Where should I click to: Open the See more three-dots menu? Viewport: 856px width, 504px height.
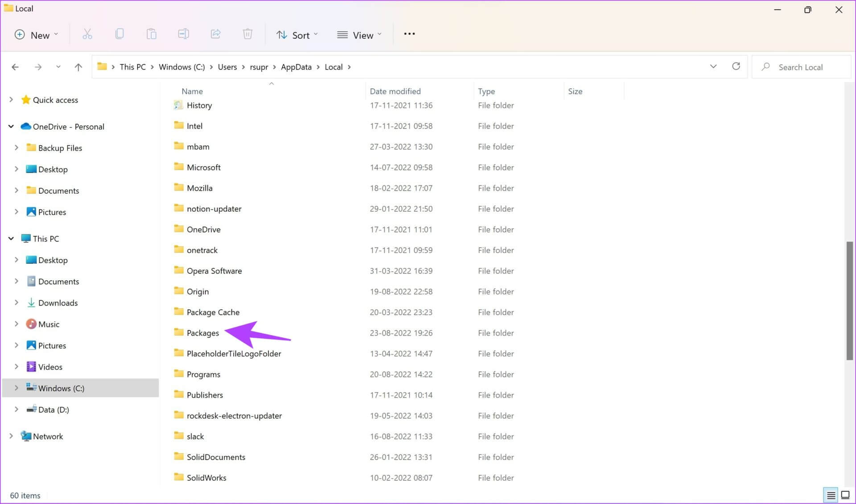(x=409, y=34)
